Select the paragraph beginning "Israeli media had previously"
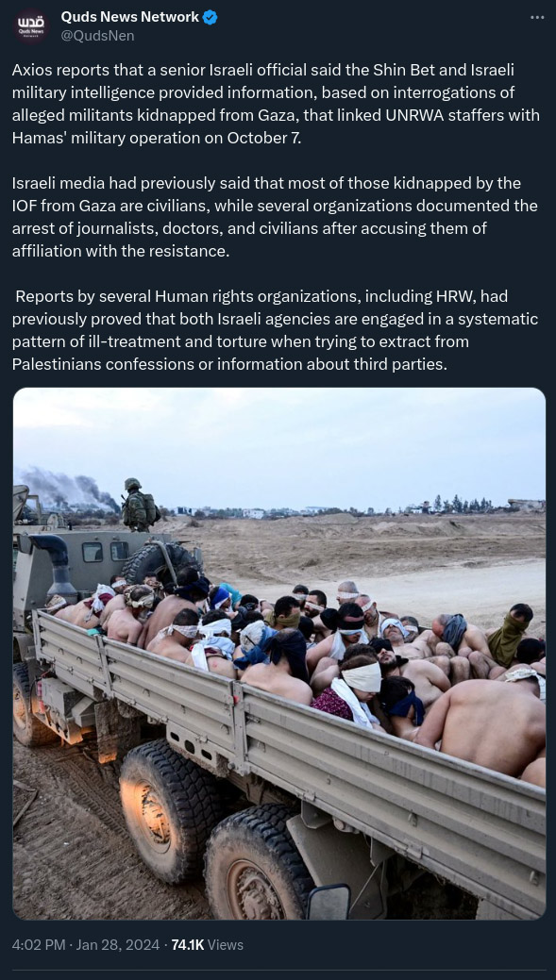The height and width of the screenshot is (980, 556). (x=275, y=218)
